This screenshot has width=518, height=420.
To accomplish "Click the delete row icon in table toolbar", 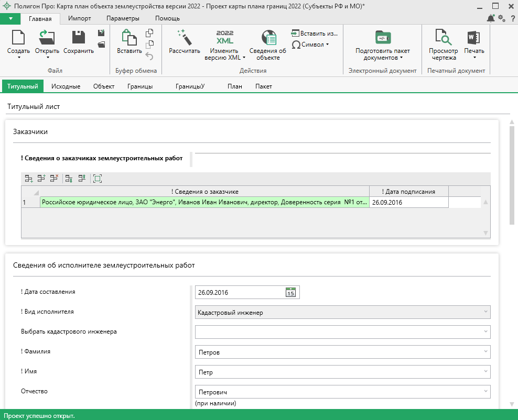I will [54, 179].
